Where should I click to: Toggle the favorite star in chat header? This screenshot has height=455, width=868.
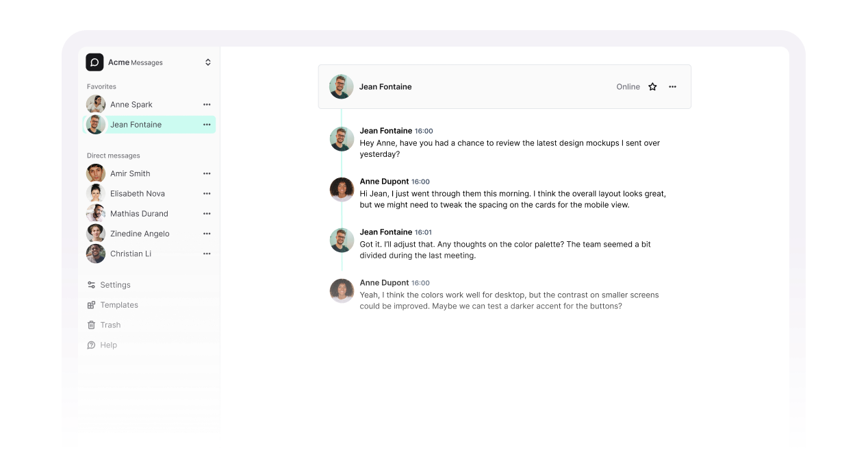tap(652, 87)
